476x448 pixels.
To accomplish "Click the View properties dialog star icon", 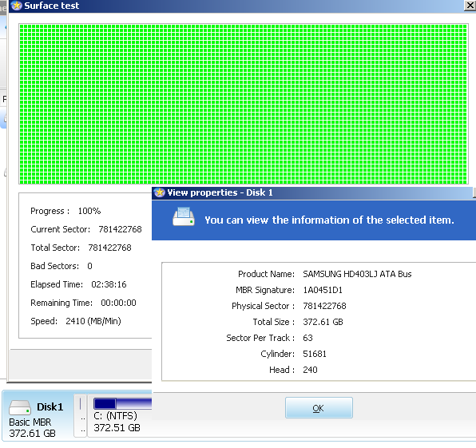I will tap(159, 192).
